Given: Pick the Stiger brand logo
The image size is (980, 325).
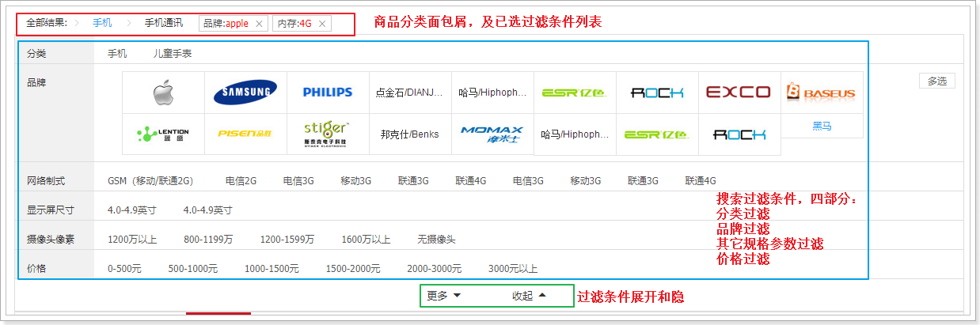Looking at the screenshot, I should [328, 134].
